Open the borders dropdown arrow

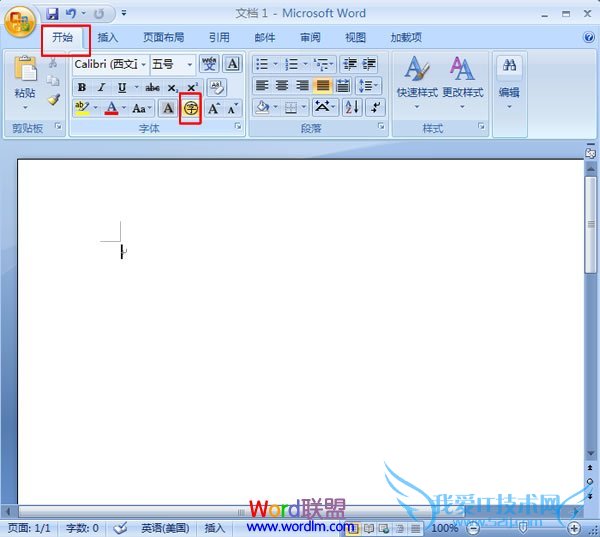click(x=304, y=107)
